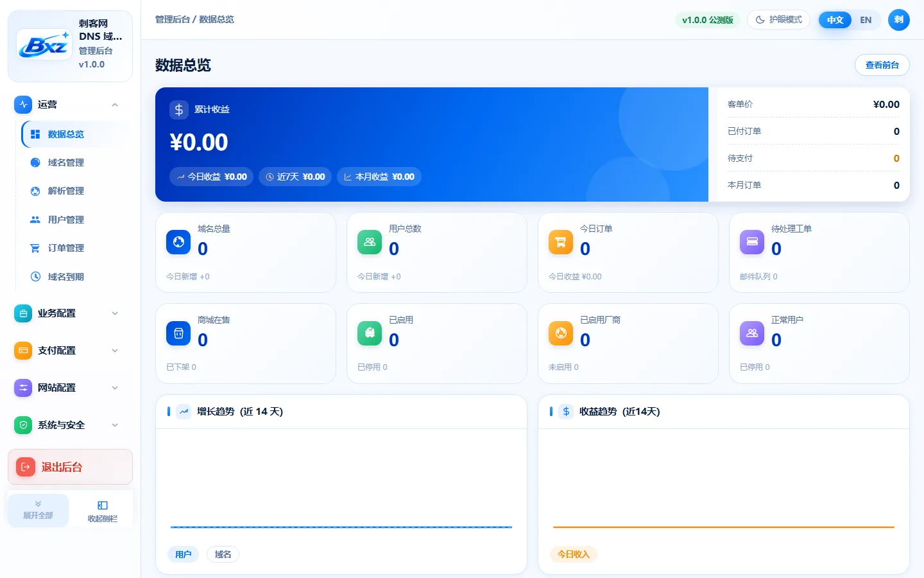Viewport: 924px width, 578px height.
Task: Click the 本月收益 ¥0.00 pill
Action: [379, 177]
